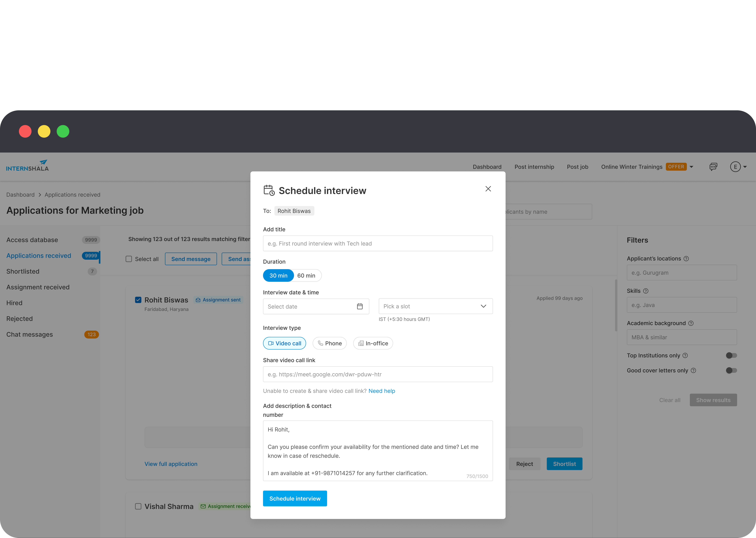Screen dimensions: 756x538
Task: Click the yellow window minimize dot
Action: coord(44,131)
